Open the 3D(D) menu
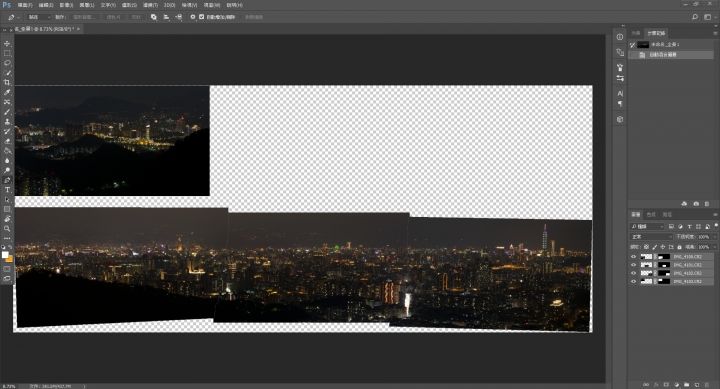Viewport: 720px width, 389px height. click(169, 5)
